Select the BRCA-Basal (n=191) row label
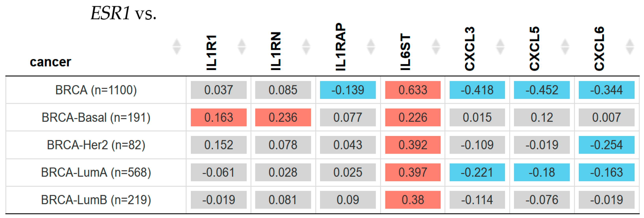The height and width of the screenshot is (218, 644). (96, 118)
